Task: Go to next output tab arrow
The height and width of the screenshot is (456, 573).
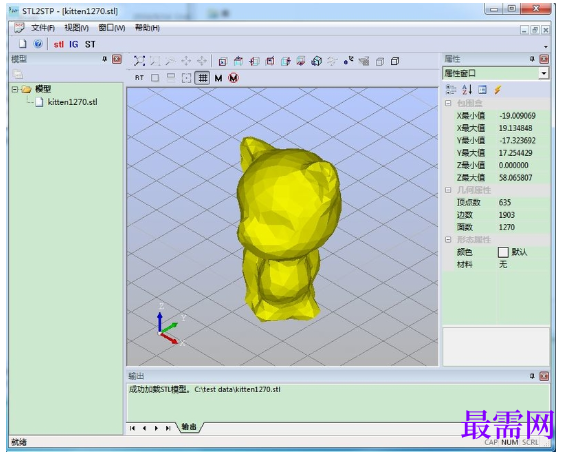Action: click(156, 428)
